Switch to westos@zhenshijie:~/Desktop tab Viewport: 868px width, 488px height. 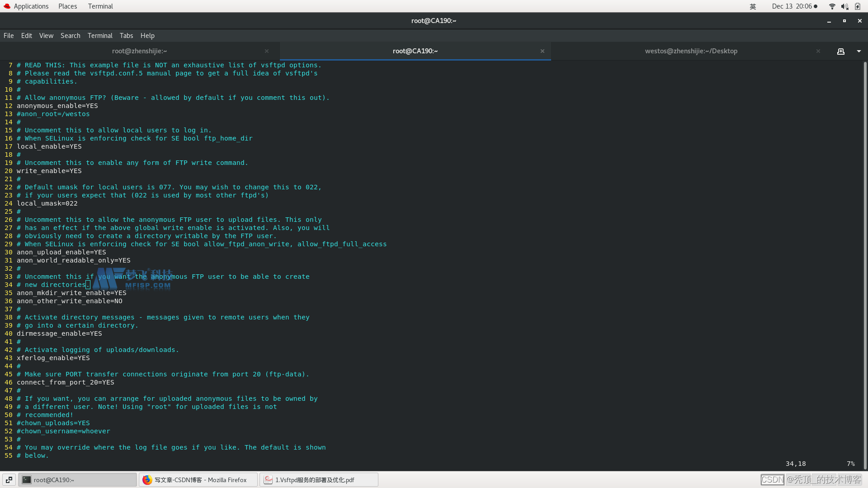691,51
